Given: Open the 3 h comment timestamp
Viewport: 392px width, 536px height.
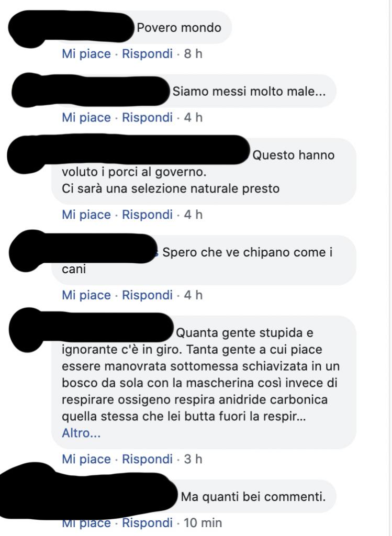Looking at the screenshot, I should 193,459.
